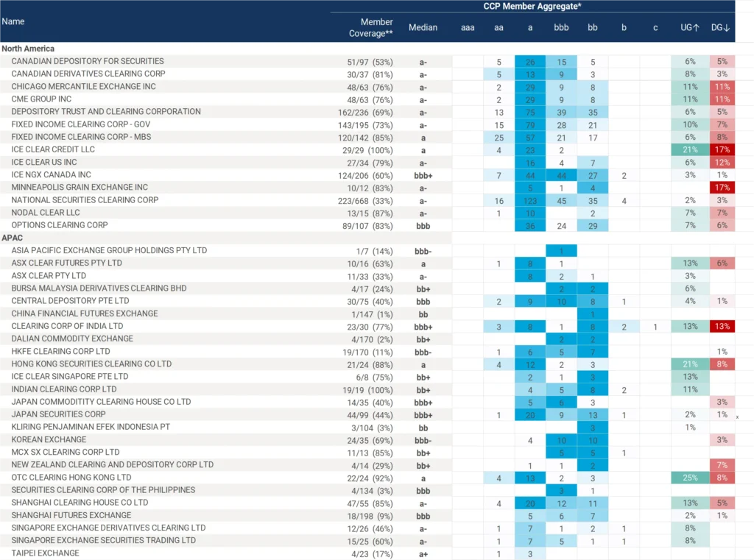Select the a+ median for TAIPEI EXCHANGE
This screenshot has width=754, height=560.
423,554
